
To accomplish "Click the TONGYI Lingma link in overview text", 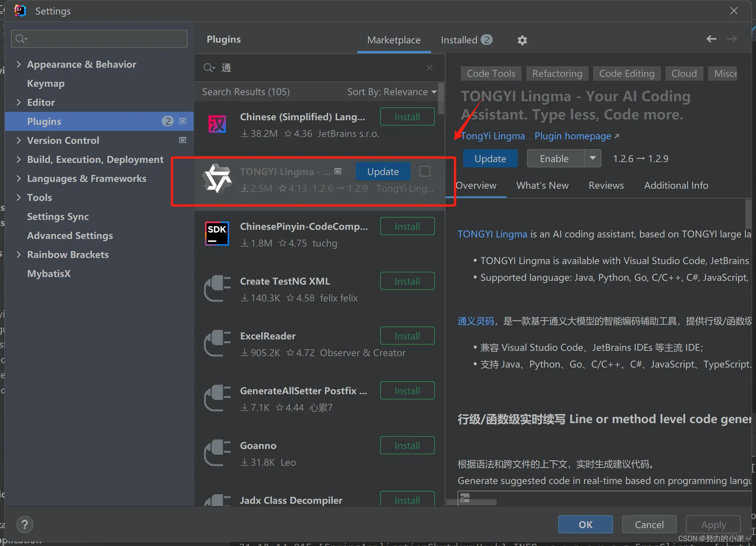I will click(x=492, y=234).
